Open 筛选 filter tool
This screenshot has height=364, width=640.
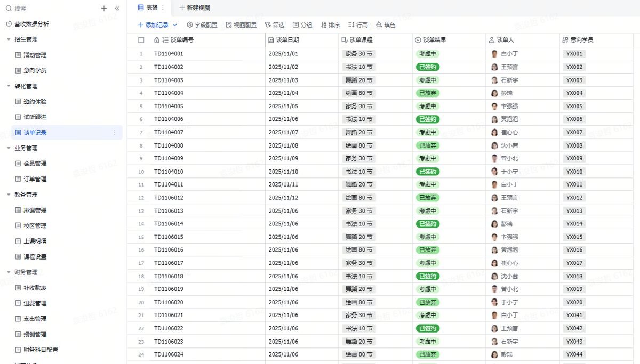click(x=274, y=25)
